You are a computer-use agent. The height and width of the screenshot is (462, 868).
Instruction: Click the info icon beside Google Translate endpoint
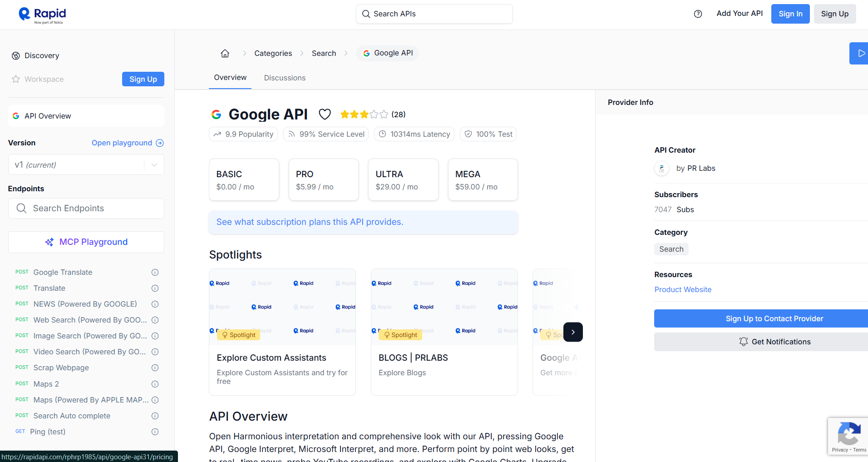click(154, 272)
